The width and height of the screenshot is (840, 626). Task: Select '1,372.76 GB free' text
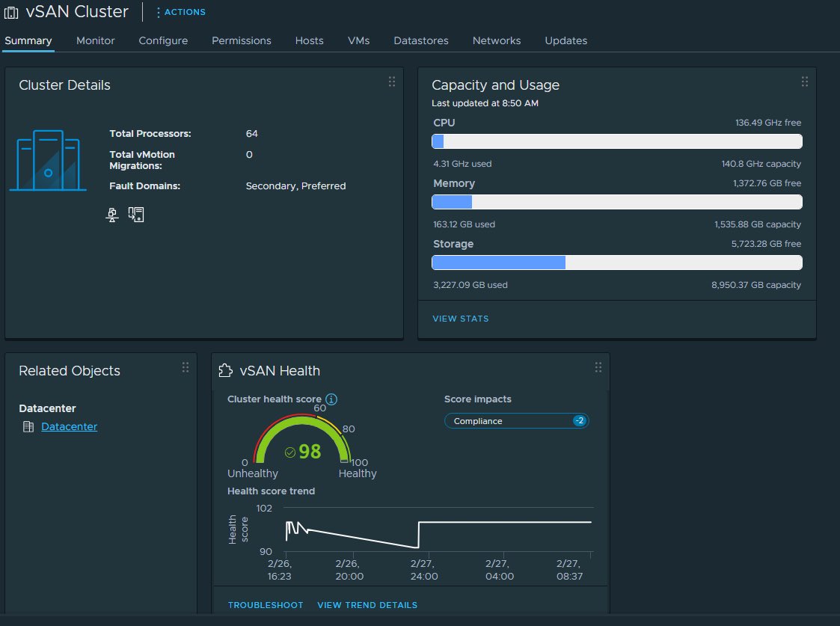pos(767,183)
